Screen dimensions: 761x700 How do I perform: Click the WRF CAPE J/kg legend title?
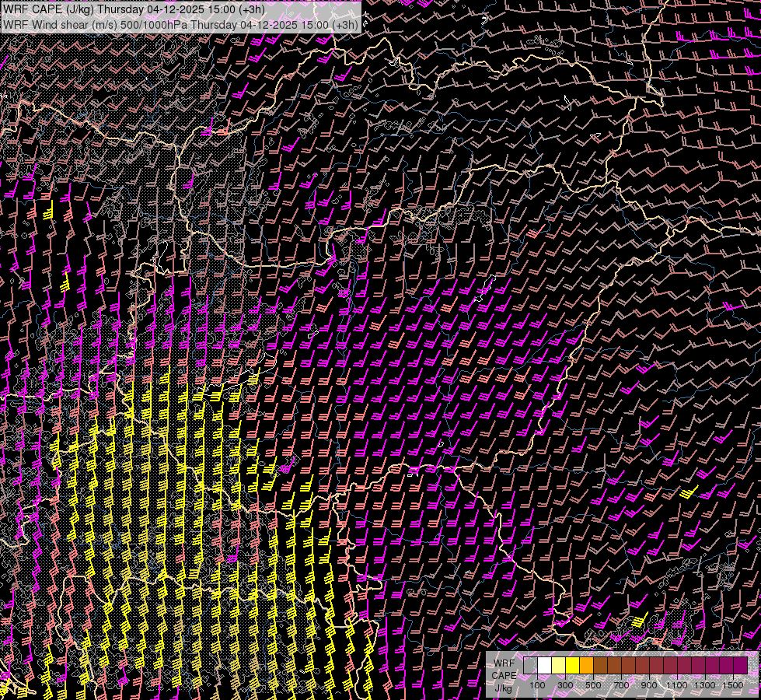[x=504, y=675]
